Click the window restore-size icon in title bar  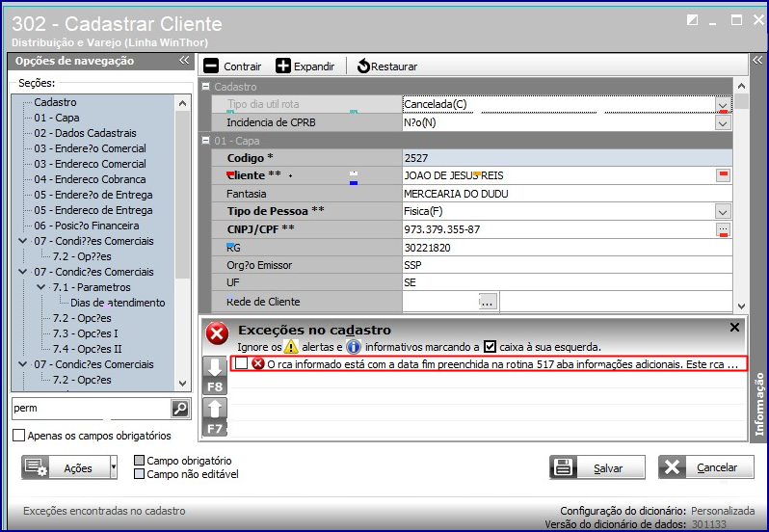pos(692,20)
